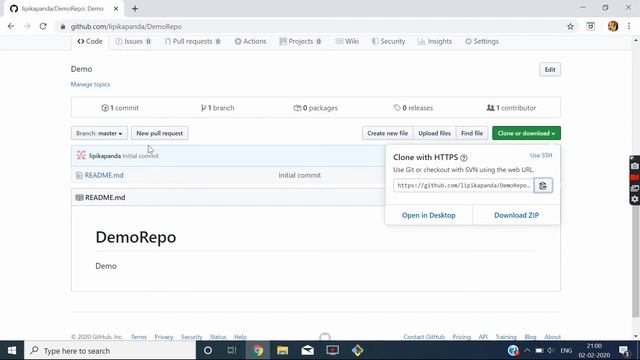This screenshot has width=640, height=360.
Task: Open Windows Start menu
Action: 12,350
